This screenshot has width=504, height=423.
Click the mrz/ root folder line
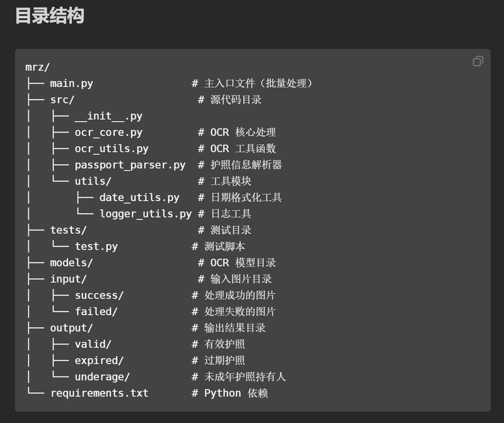pyautogui.click(x=37, y=67)
